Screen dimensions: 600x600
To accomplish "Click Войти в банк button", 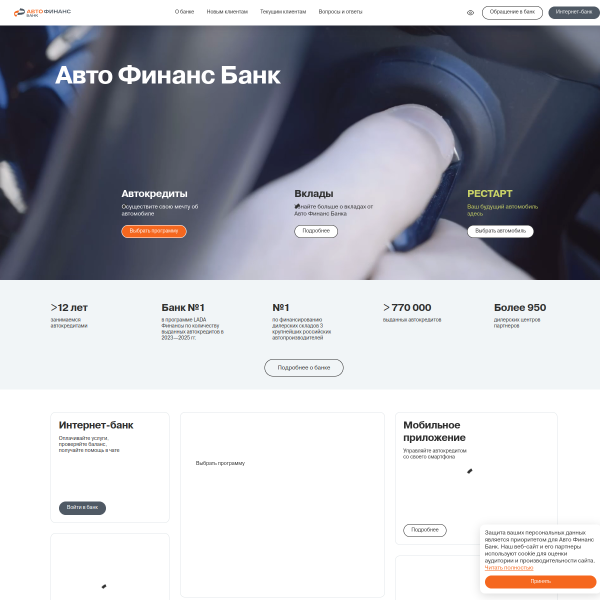I will tap(82, 508).
